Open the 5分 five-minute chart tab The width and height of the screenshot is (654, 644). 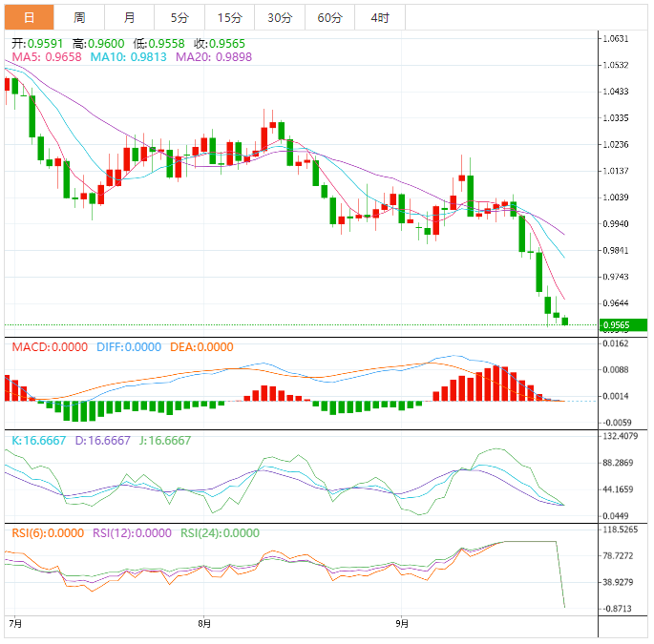tap(179, 17)
